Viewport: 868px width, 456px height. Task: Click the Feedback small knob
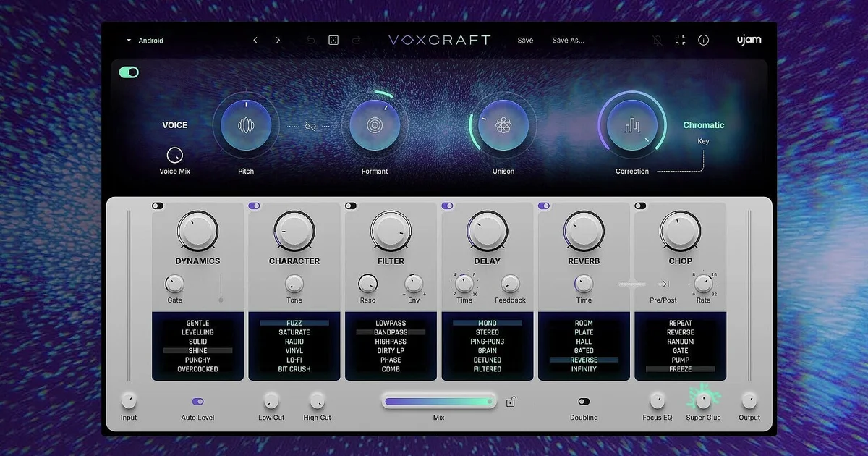(x=511, y=284)
